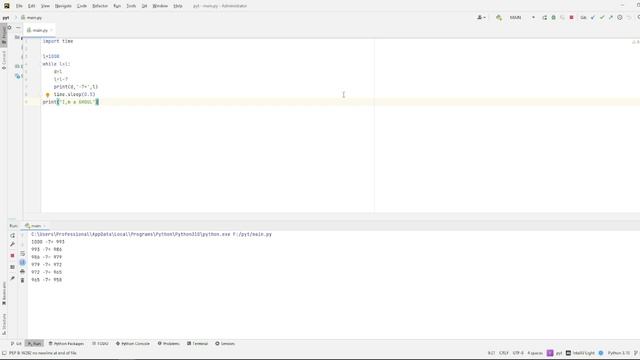Click the Print icon in Run console
Screen dimensions: 640x360
[22, 271]
